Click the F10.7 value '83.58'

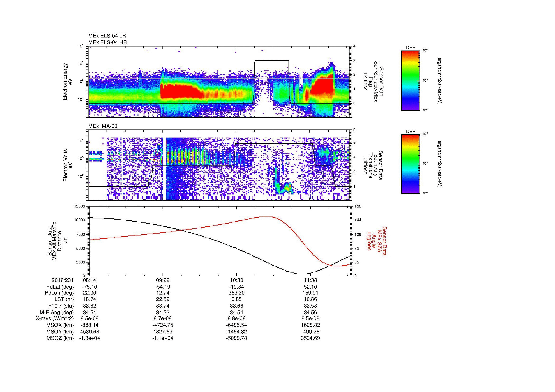click(310, 306)
